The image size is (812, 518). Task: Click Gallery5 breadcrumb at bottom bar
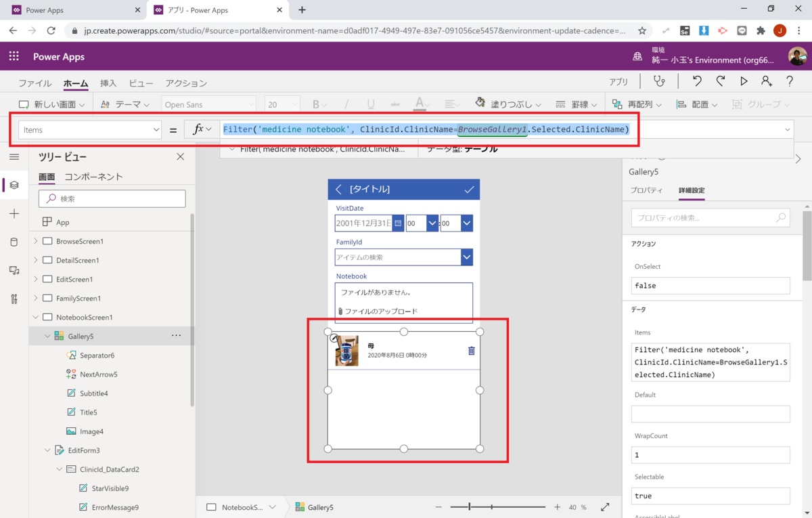coord(315,507)
